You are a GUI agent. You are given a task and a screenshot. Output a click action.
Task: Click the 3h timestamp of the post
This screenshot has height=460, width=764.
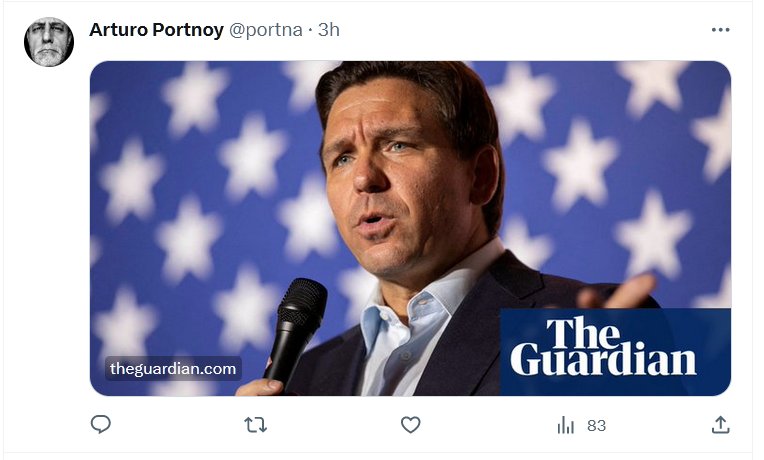coord(329,30)
